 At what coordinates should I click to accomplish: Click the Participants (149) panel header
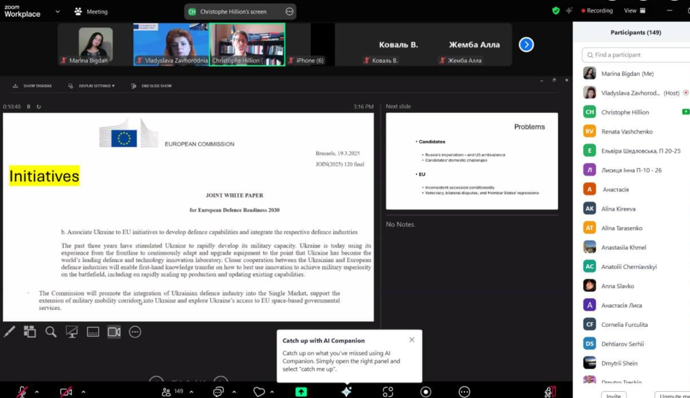click(635, 33)
